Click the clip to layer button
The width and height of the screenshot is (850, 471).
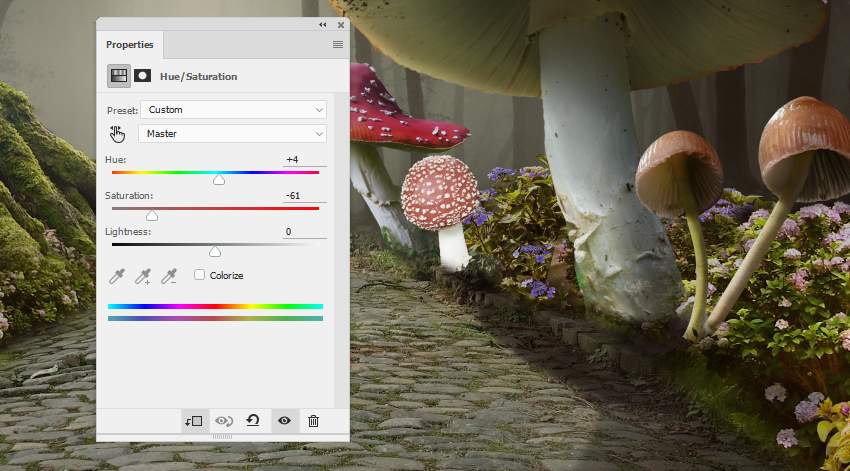[194, 421]
